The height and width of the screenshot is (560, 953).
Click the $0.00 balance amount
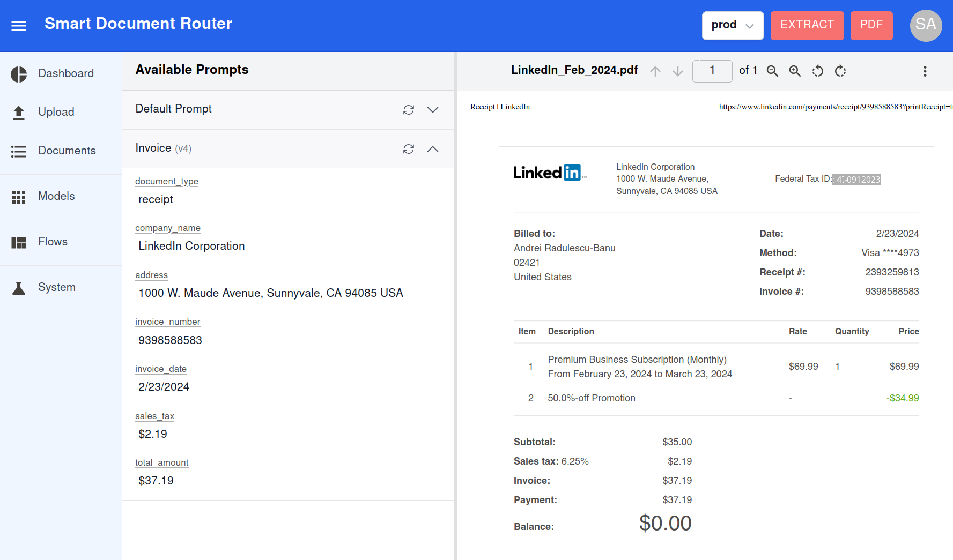[666, 524]
